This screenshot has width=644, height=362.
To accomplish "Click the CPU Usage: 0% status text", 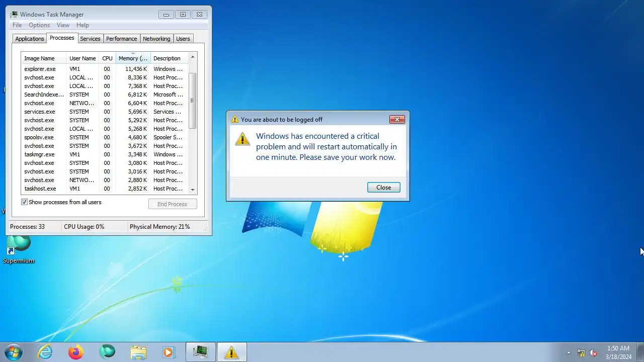I will pos(84,227).
